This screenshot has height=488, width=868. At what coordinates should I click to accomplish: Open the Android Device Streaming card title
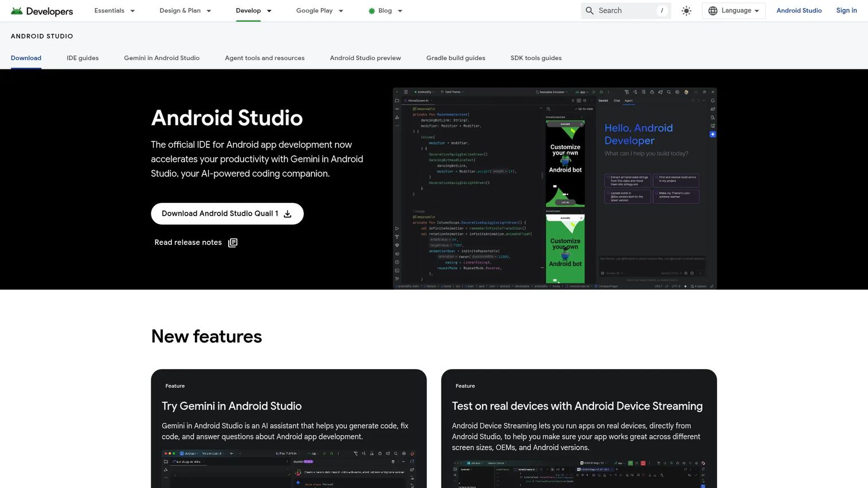[x=577, y=406]
